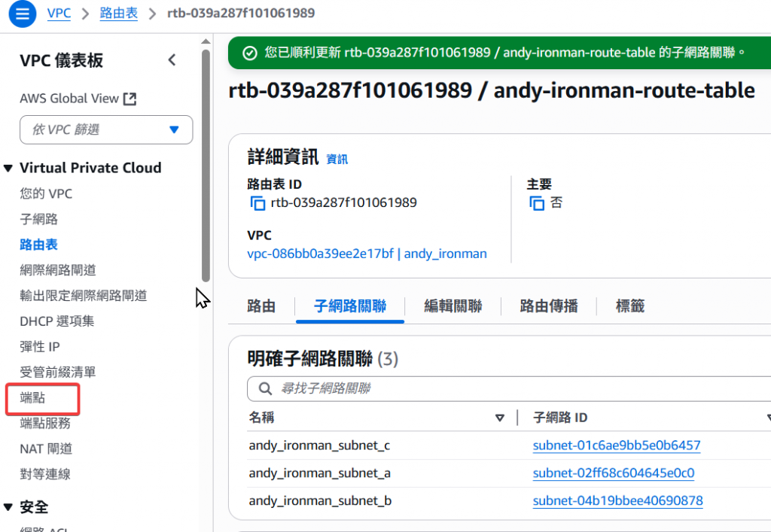771x532 pixels.
Task: Open 受管前綴清單 in sidebar
Action: point(58,372)
